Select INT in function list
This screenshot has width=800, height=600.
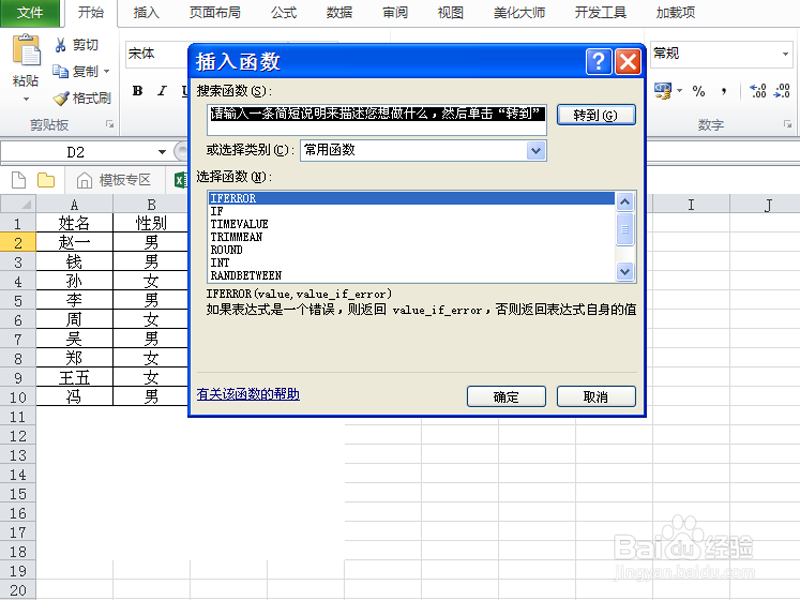point(412,262)
